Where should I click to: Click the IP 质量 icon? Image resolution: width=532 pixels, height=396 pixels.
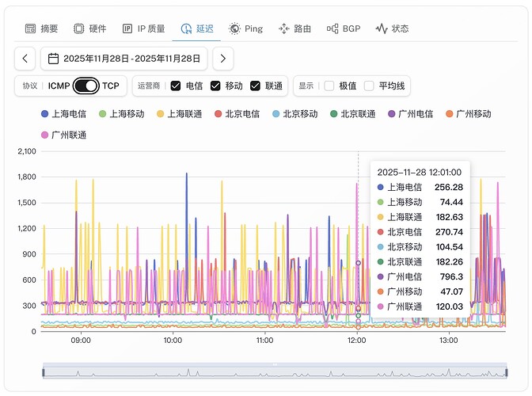[127, 29]
